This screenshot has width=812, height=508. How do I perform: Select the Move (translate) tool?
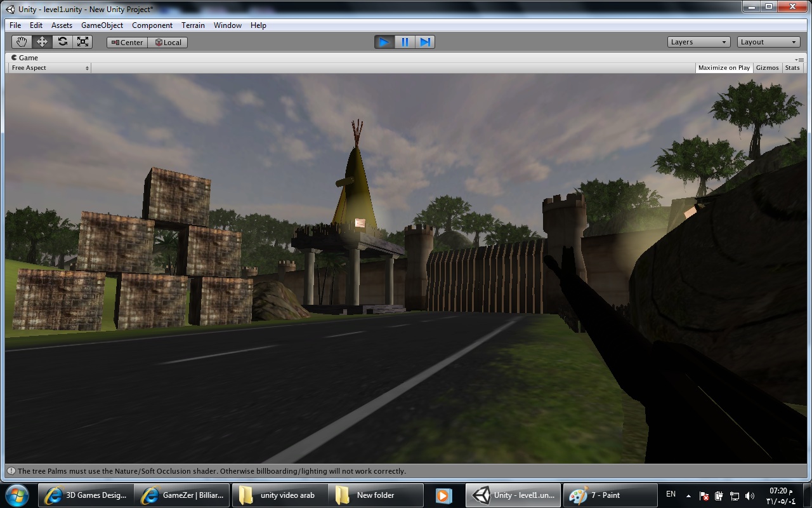point(43,42)
